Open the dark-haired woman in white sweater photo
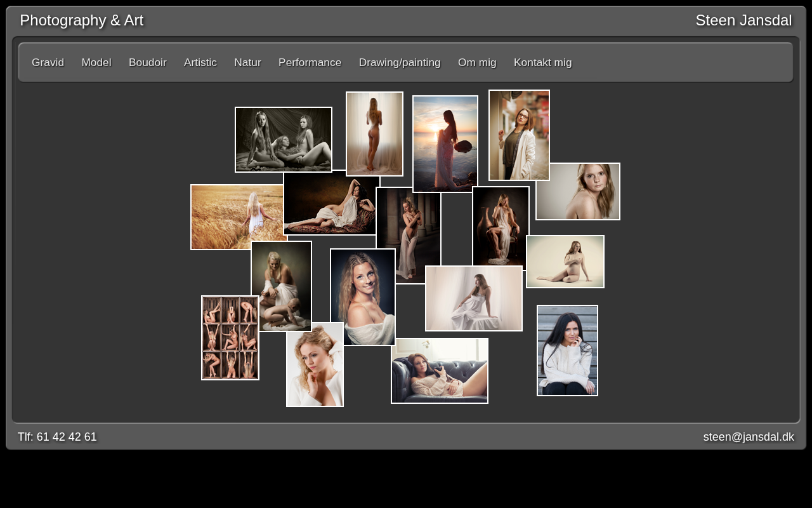Screen dimensions: 812x508 pos(567,351)
